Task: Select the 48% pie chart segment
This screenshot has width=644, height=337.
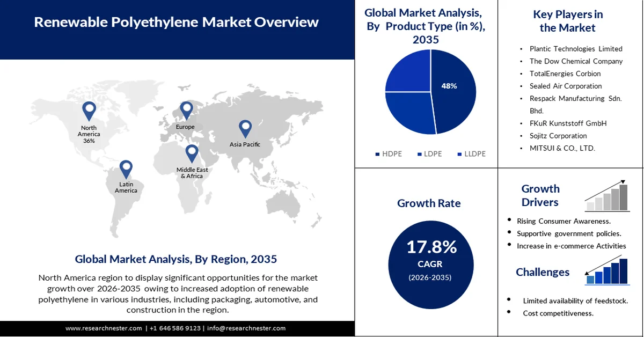Action: (451, 85)
